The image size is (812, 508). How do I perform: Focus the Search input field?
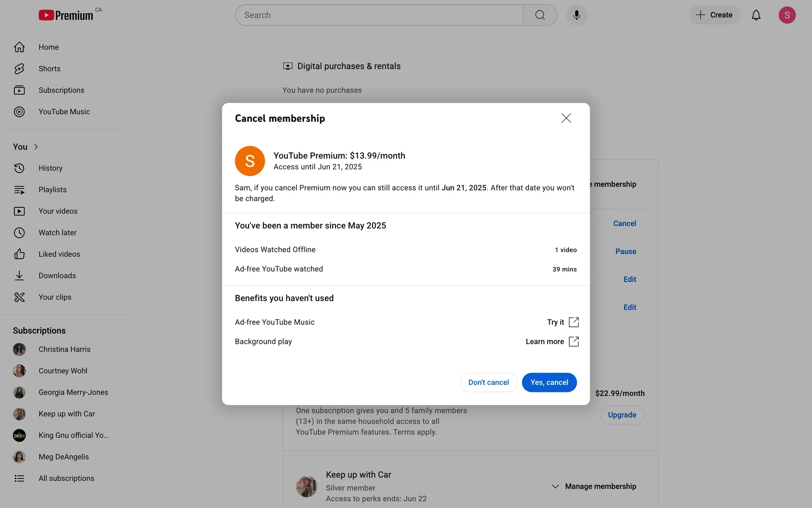[x=379, y=15]
